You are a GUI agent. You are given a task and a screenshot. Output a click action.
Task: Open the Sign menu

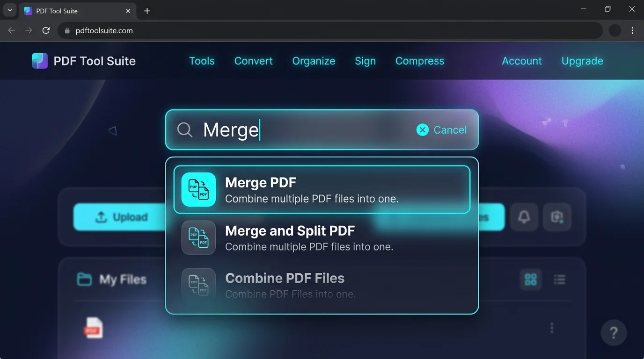(x=365, y=61)
